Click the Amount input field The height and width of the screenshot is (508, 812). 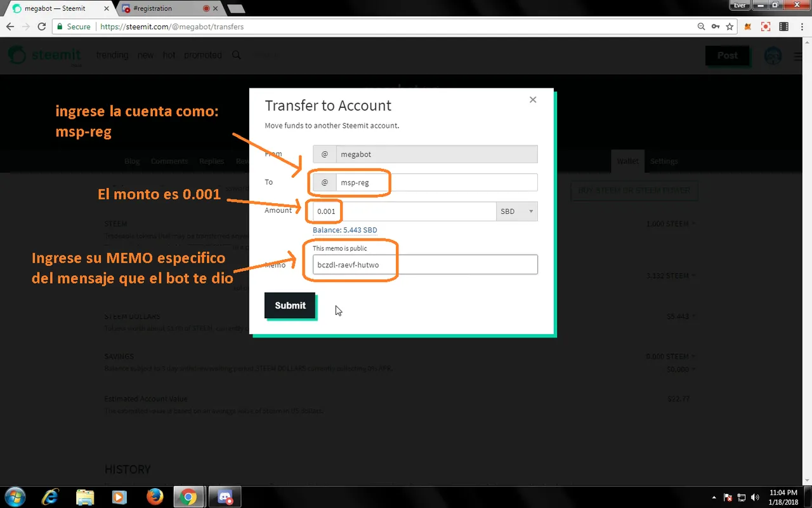[404, 211]
